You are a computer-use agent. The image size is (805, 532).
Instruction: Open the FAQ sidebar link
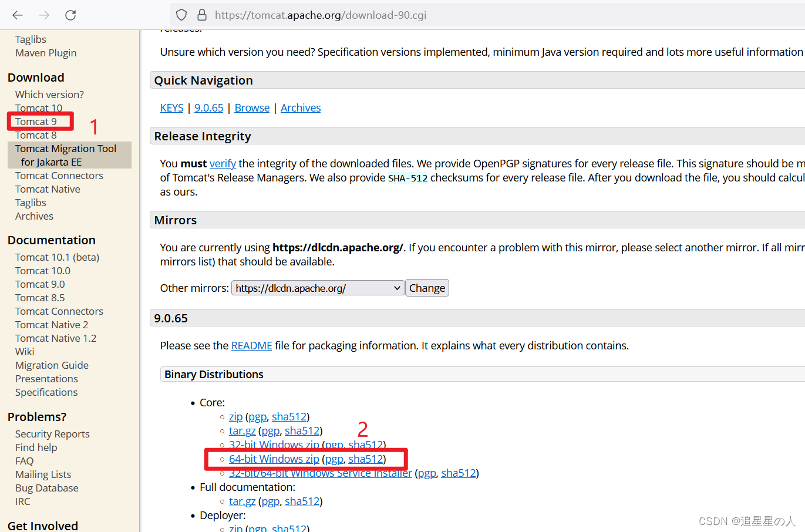(x=25, y=461)
